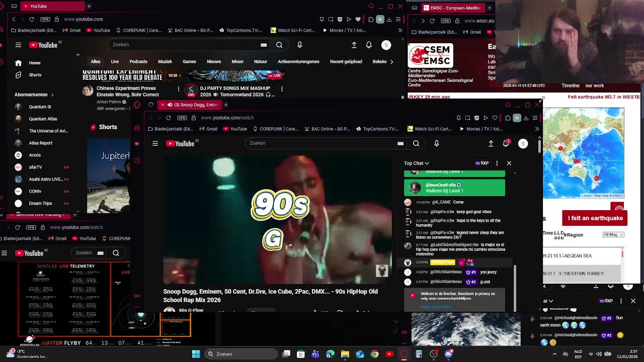The height and width of the screenshot is (362, 644).
Task: Open the Windows Start menu
Action: pyautogui.click(x=196, y=354)
